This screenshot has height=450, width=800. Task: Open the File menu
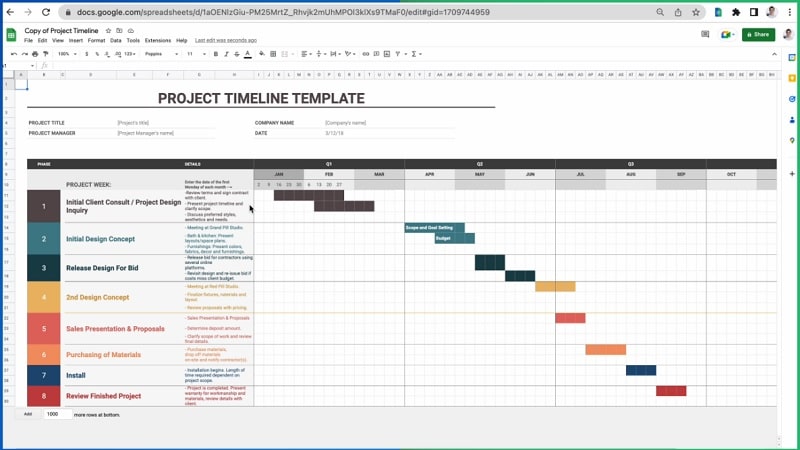click(29, 40)
